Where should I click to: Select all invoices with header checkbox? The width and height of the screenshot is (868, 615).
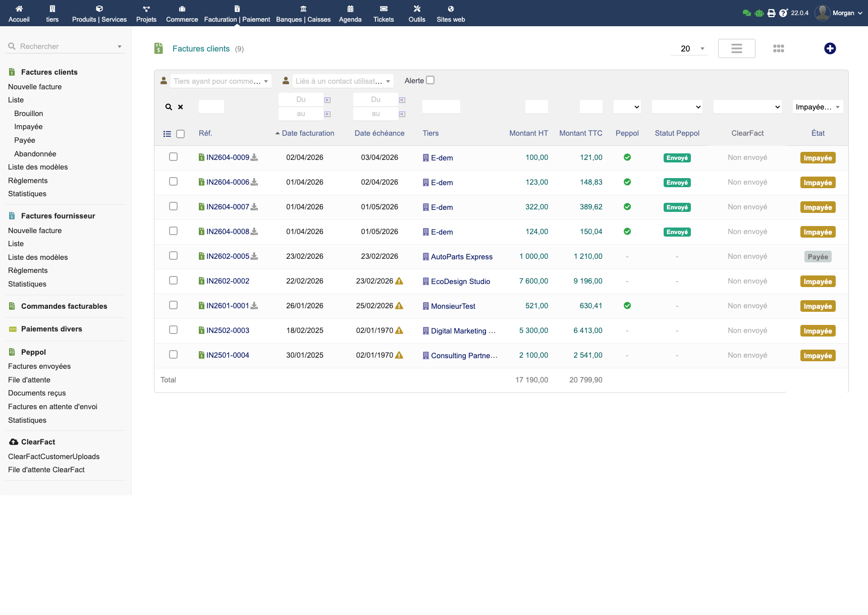click(180, 134)
